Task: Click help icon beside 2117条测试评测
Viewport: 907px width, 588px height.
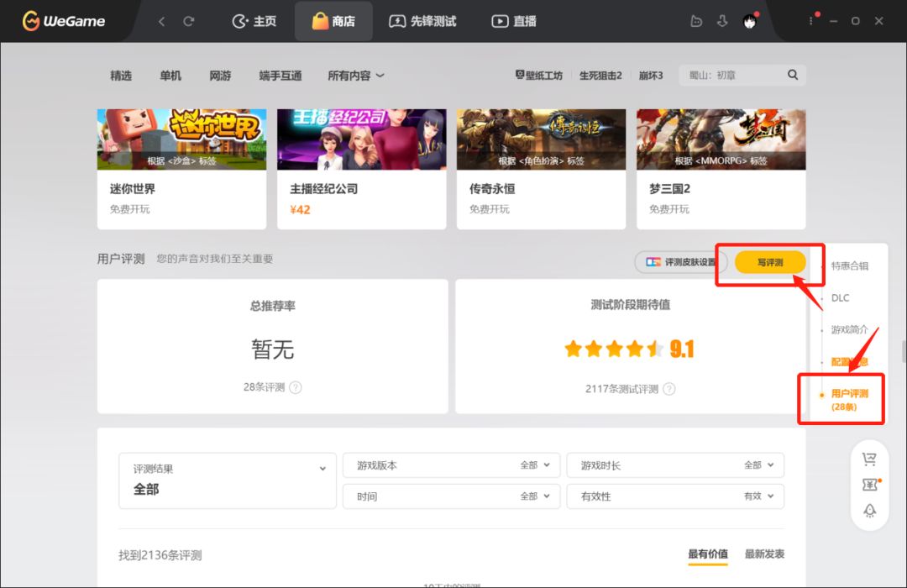Action: click(669, 389)
